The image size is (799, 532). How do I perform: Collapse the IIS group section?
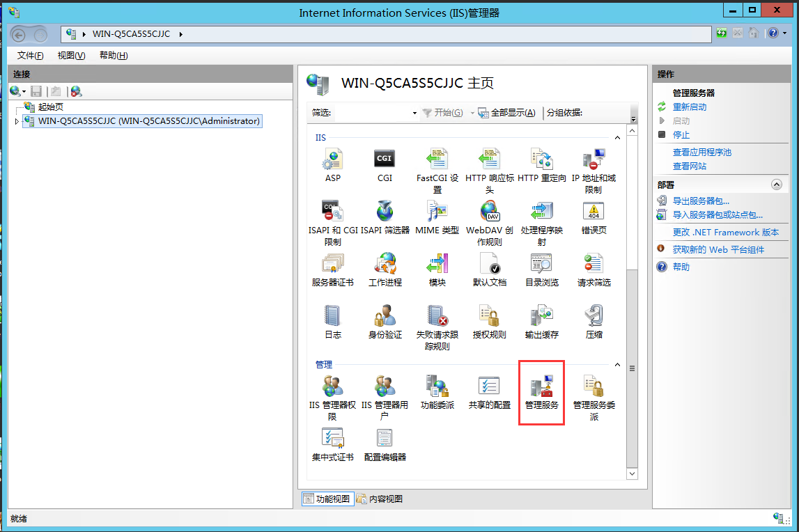coord(617,138)
